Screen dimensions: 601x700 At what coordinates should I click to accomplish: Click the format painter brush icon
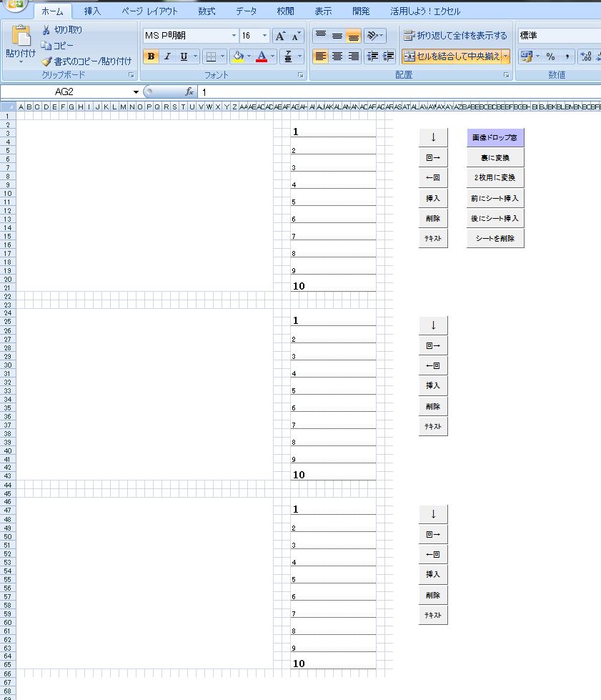point(46,61)
